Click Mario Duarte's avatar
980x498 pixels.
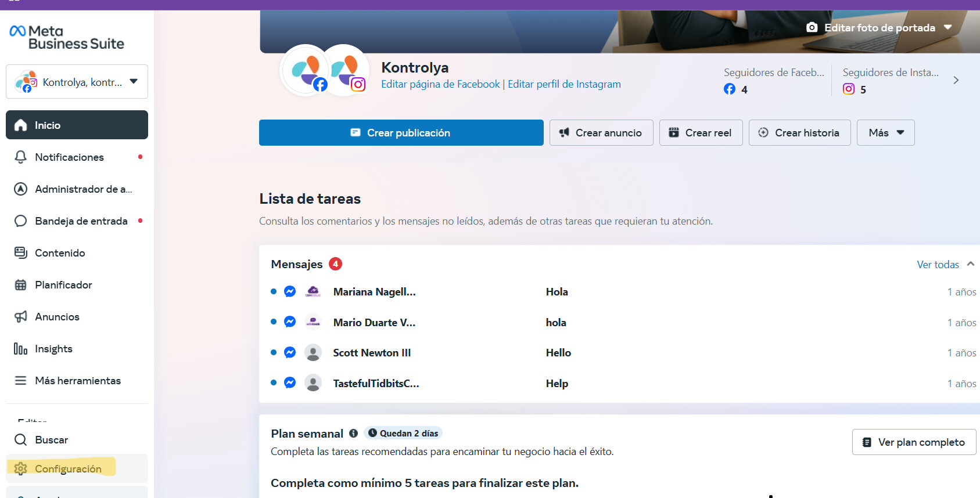tap(313, 322)
